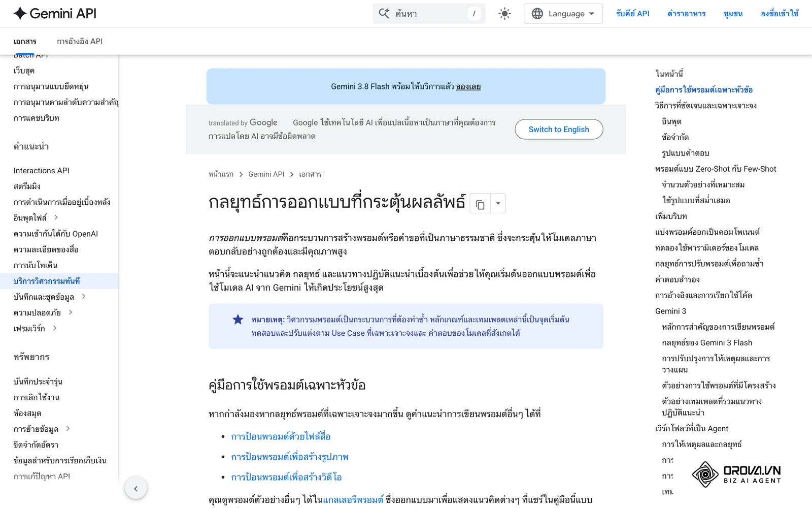Jump to เวิร์กโฟลว์ที่เป็น Agent section
This screenshot has width=812, height=508.
pos(692,428)
